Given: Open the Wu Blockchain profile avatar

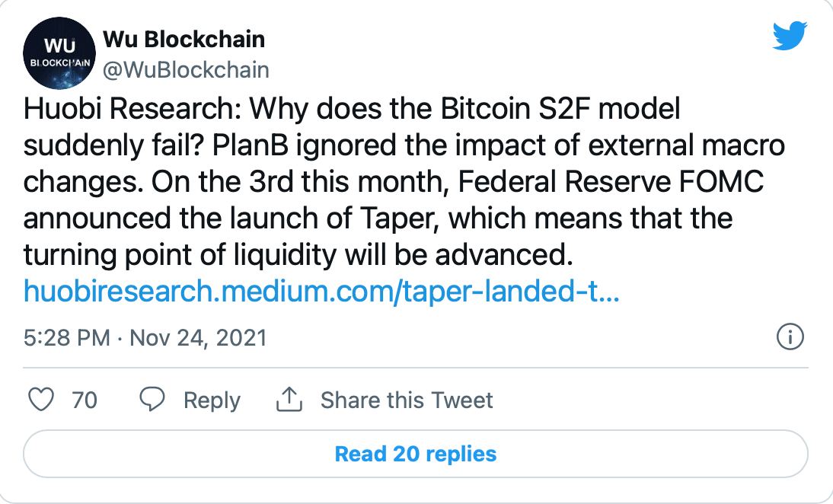Looking at the screenshot, I should pos(59,53).
